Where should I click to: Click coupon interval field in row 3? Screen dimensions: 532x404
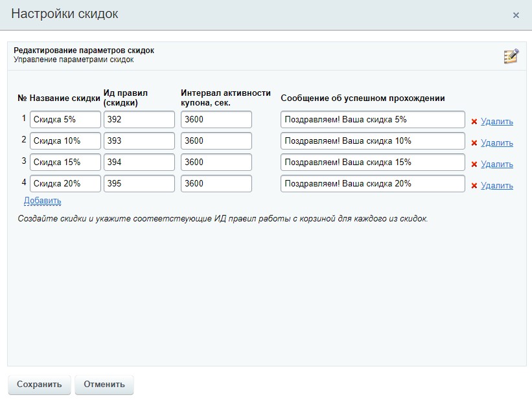[216, 163]
